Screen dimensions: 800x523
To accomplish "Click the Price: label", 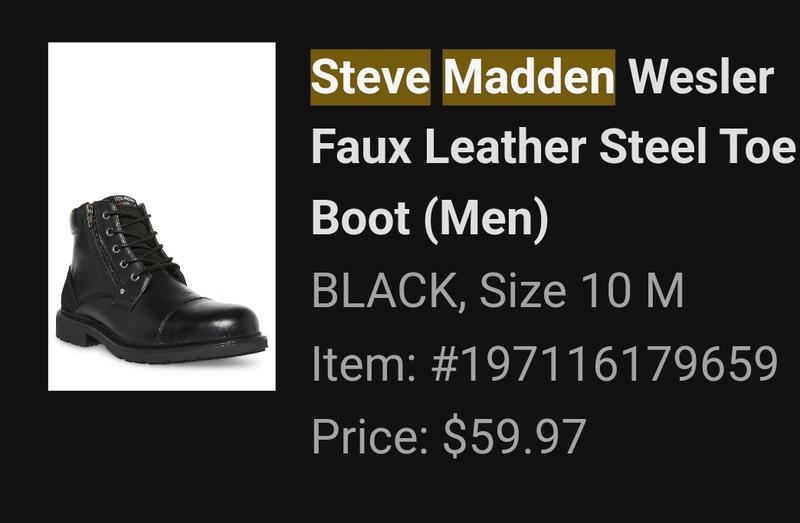I will click(x=369, y=436).
